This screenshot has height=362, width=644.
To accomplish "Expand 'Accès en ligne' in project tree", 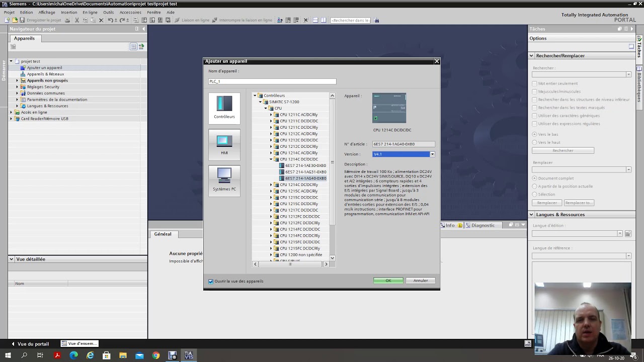I will (x=11, y=112).
